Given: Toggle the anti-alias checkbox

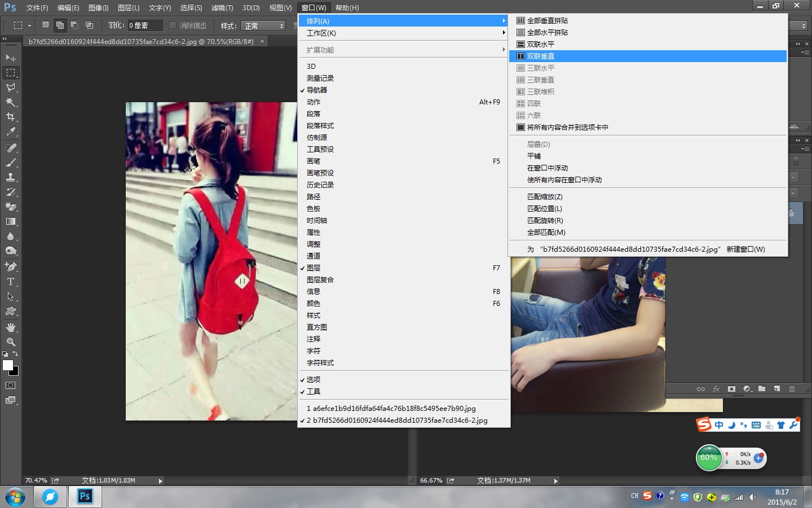Looking at the screenshot, I should 173,25.
